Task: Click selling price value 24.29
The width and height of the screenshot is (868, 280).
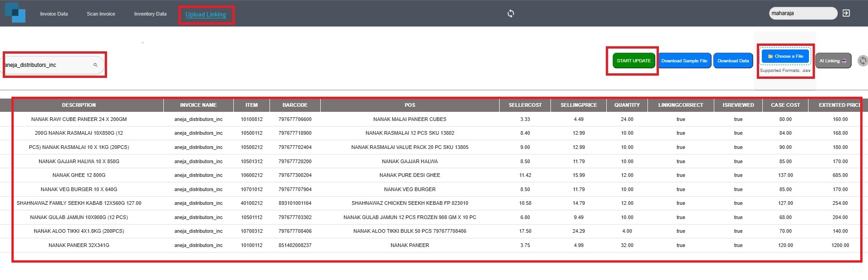Action: (x=579, y=231)
